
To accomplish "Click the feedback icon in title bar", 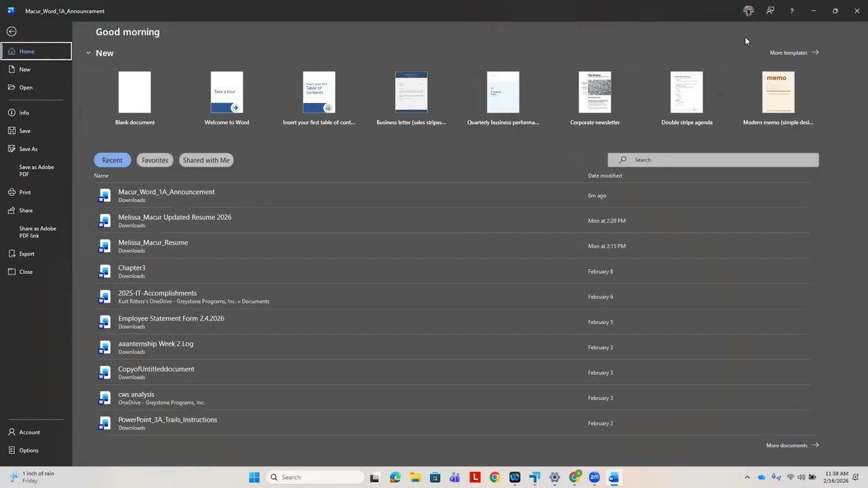I will [x=770, y=11].
